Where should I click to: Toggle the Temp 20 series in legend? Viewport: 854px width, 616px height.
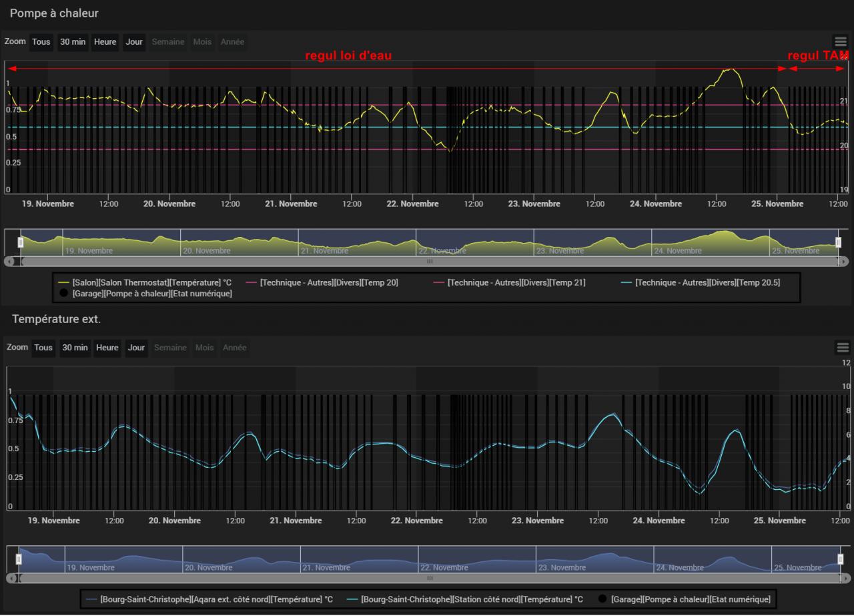point(322,282)
